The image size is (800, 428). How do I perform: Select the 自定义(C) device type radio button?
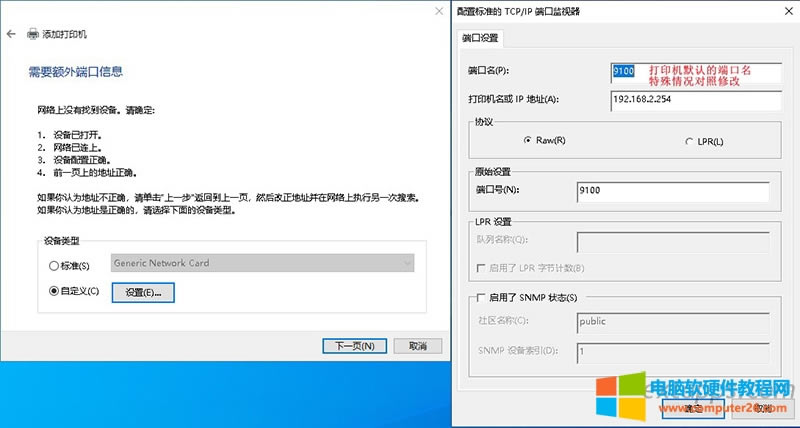pyautogui.click(x=54, y=291)
